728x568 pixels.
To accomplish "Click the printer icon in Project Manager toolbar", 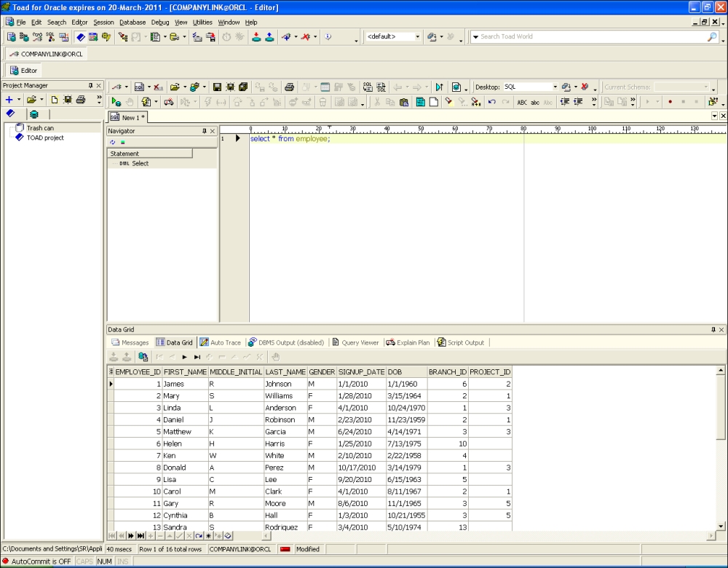I will point(81,99).
